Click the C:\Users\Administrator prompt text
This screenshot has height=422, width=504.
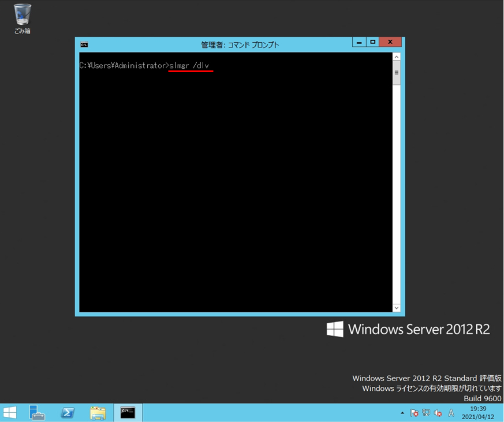coord(124,66)
